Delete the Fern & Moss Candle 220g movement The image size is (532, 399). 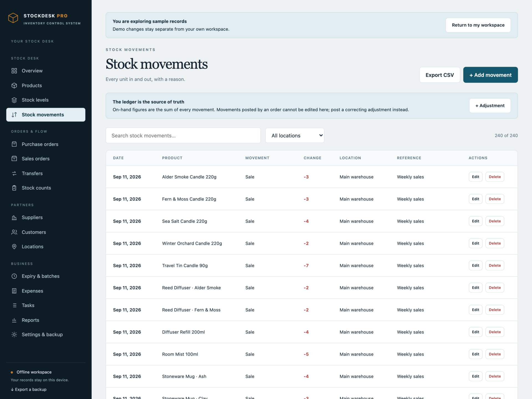click(x=495, y=199)
